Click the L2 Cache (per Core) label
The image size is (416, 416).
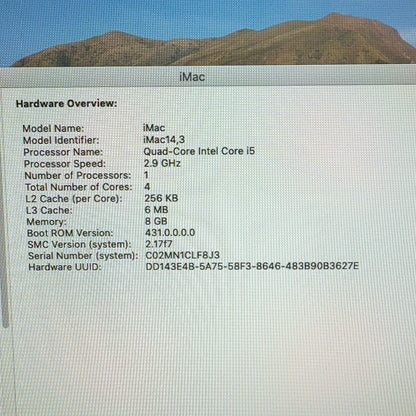[74, 199]
